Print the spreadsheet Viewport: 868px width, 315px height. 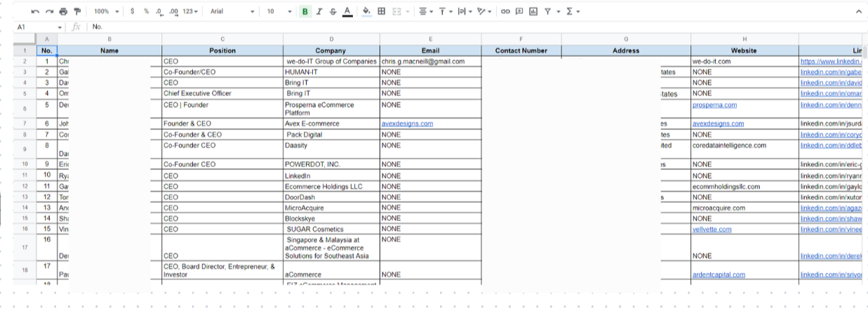[63, 11]
